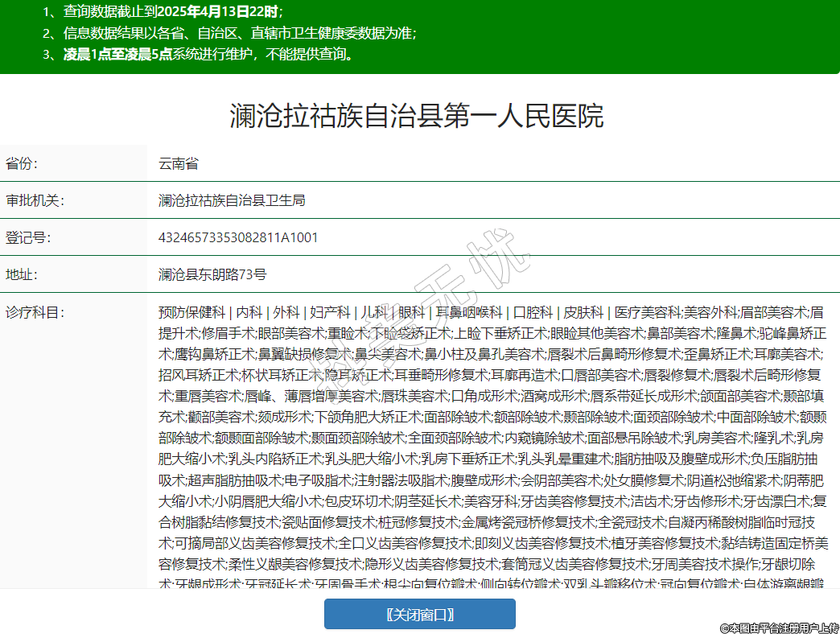Click the 本图由平台注册用户上传 watermark text
This screenshot has width=840, height=634.
click(x=779, y=627)
